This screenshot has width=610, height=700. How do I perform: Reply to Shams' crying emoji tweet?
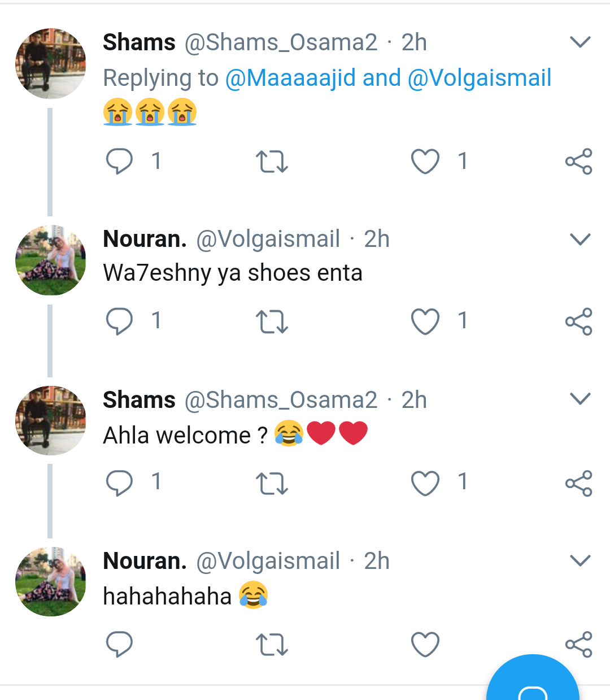[x=119, y=161]
